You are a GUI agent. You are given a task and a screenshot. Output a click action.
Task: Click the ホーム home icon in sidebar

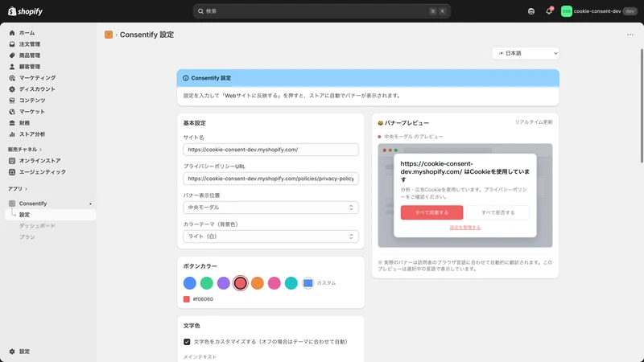[12, 33]
